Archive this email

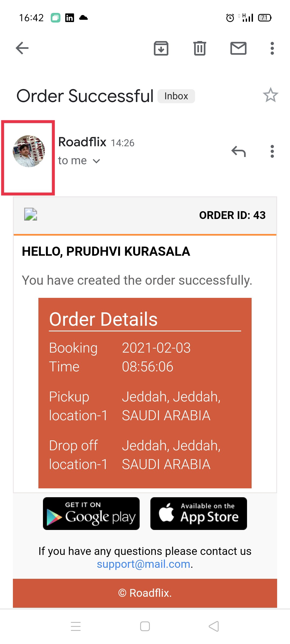161,48
